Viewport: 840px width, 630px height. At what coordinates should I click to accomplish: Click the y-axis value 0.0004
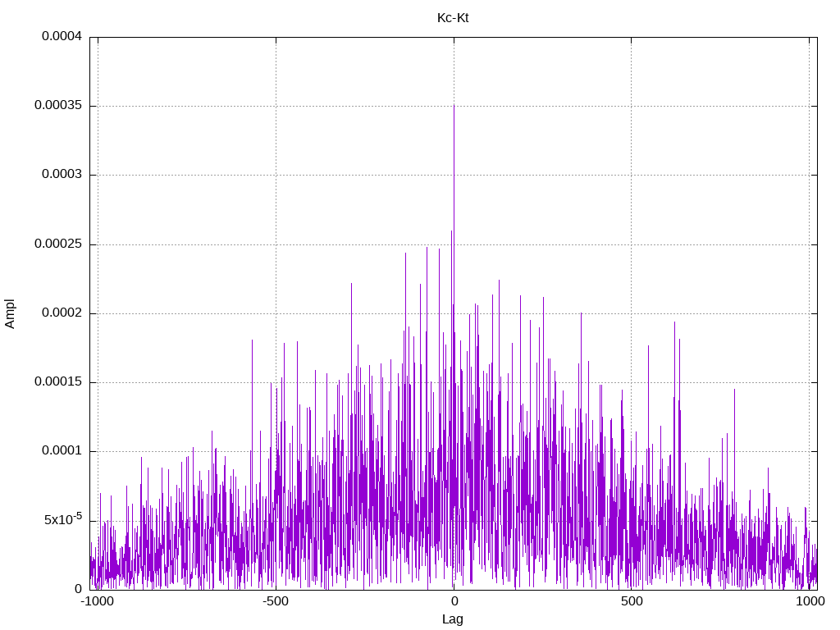pos(62,36)
